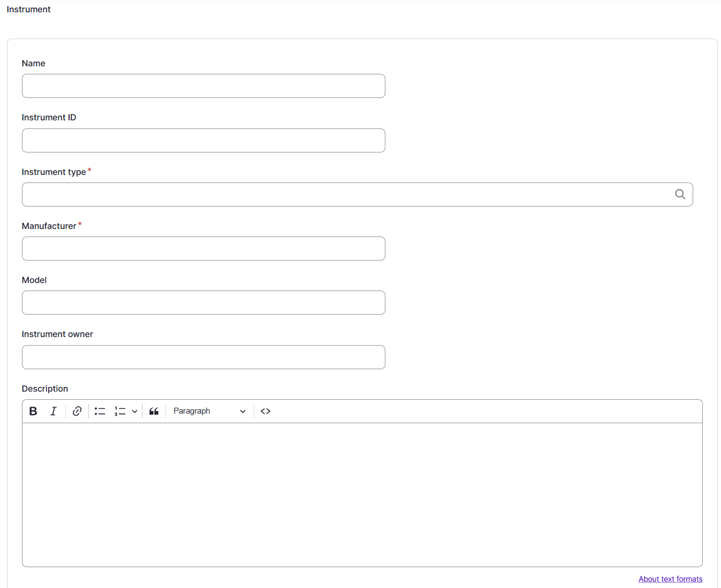
Task: Open numbered list style options arrow
Action: click(134, 411)
